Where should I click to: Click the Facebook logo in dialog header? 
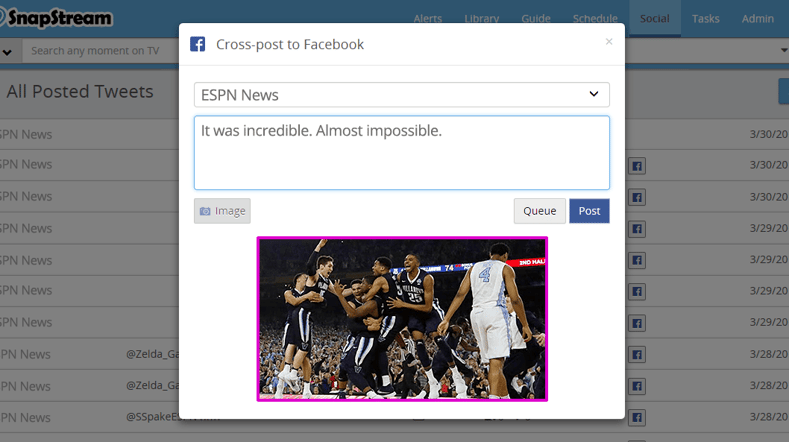[x=198, y=44]
